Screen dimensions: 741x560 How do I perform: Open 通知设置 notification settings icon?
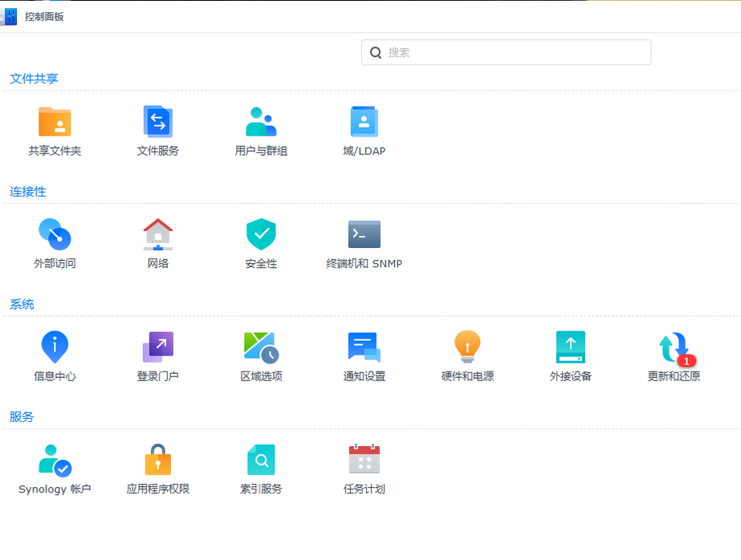364,347
